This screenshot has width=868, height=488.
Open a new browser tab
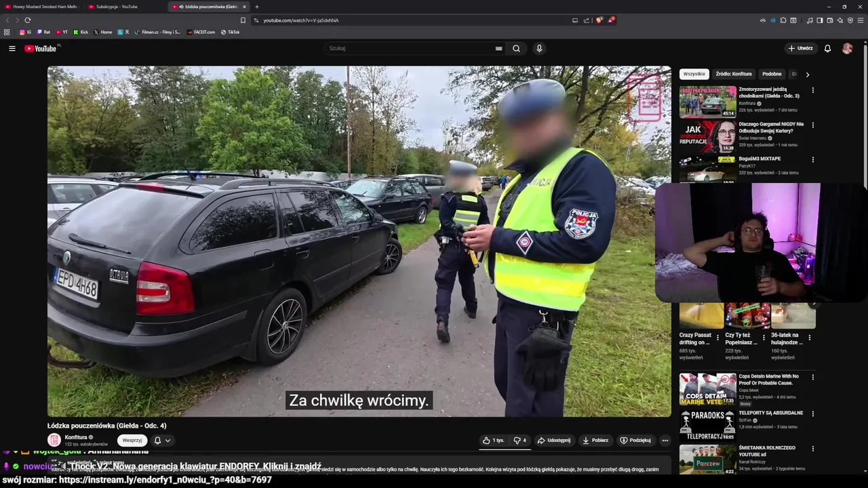pyautogui.click(x=256, y=7)
